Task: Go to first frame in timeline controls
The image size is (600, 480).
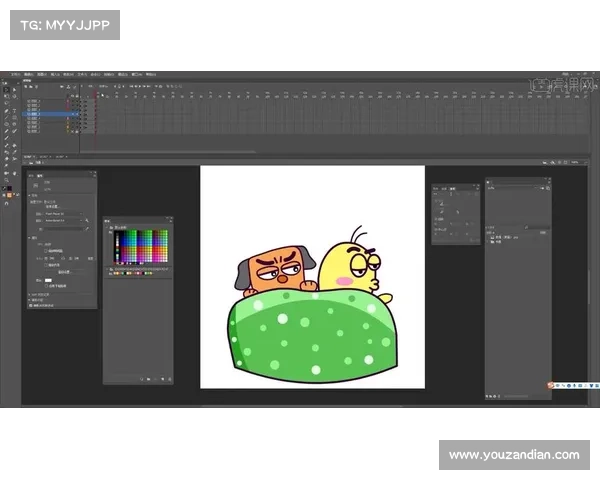Action: coord(131,87)
